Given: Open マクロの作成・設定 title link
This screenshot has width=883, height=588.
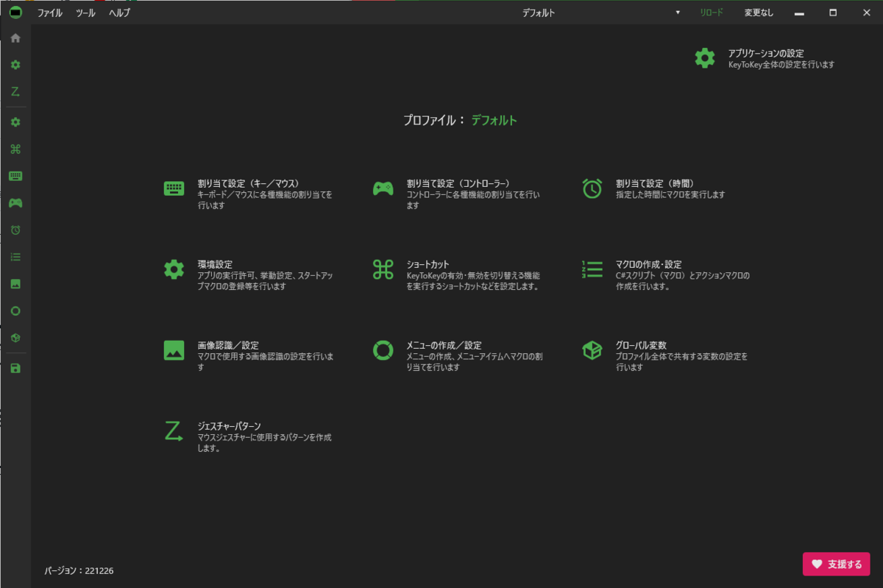Looking at the screenshot, I should [x=648, y=264].
